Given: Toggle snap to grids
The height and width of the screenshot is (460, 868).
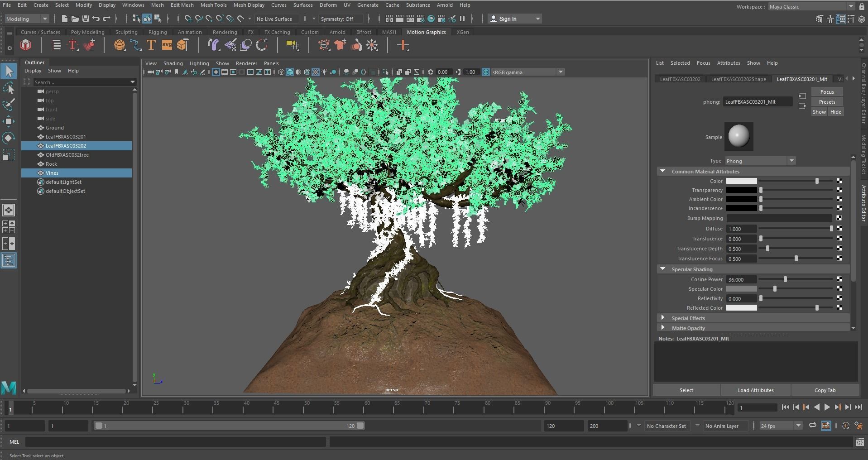Looking at the screenshot, I should coord(188,19).
